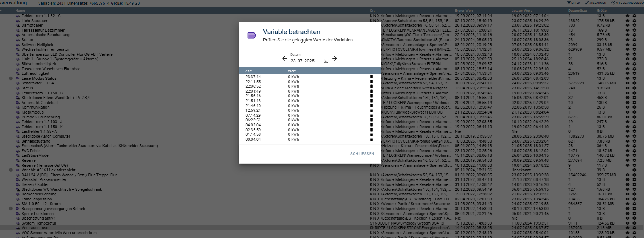The image size is (644, 238).
Task: Click eye icon for Lamellenposition row
Action: (x=627, y=199)
